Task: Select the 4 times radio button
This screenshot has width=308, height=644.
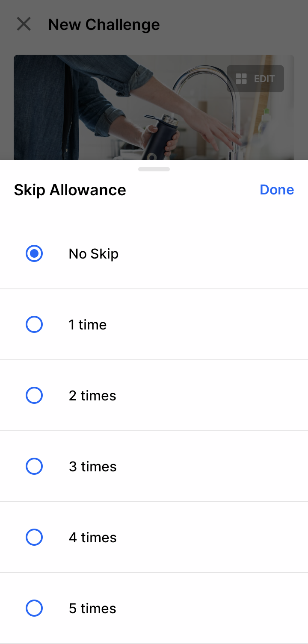Action: tap(34, 538)
